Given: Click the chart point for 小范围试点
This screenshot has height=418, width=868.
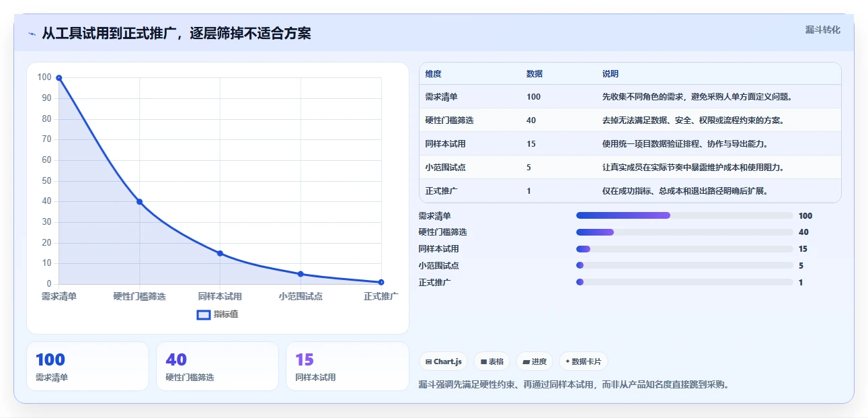Looking at the screenshot, I should pos(301,274).
